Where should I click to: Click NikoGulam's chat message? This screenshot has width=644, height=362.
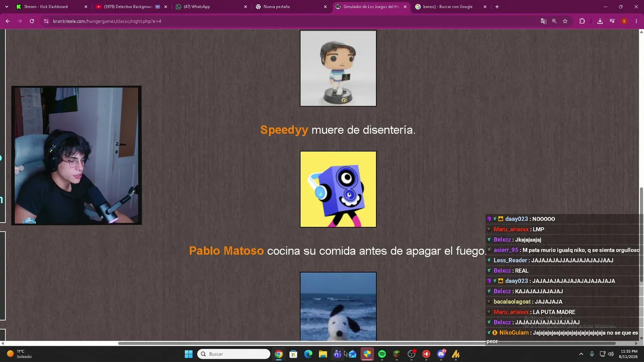(x=562, y=336)
